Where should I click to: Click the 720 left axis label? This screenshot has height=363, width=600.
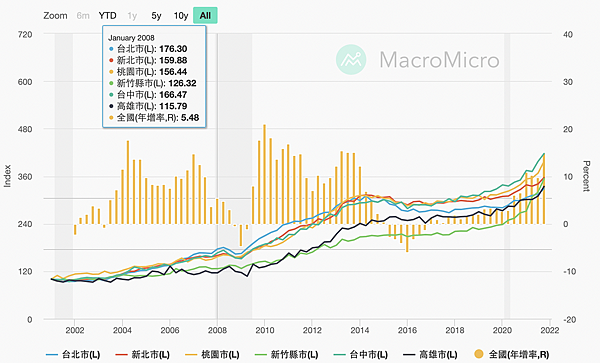point(25,34)
